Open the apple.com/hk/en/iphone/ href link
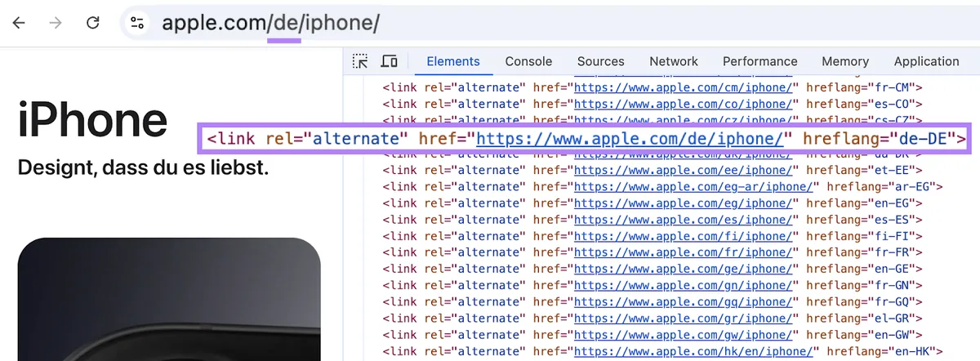980x361 pixels. point(695,351)
